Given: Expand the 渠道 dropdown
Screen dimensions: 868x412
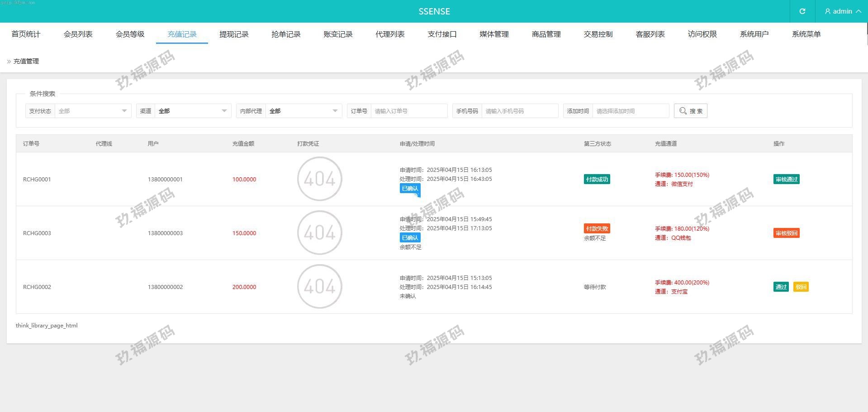Looking at the screenshot, I should click(x=193, y=111).
